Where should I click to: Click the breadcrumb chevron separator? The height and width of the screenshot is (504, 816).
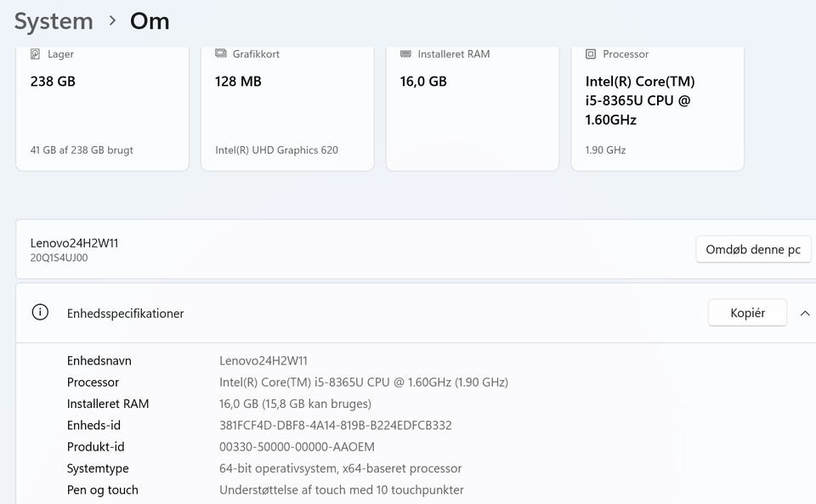click(x=112, y=21)
